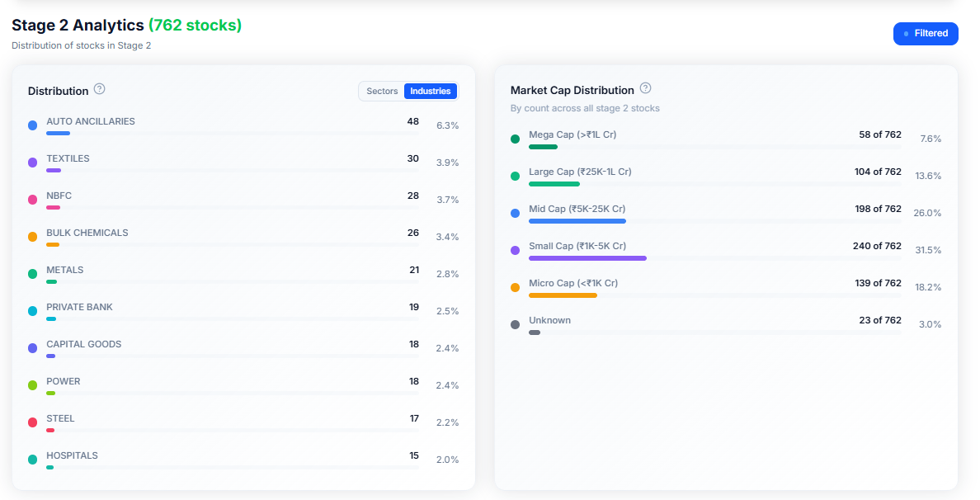Viewport: 980px width, 500px height.
Task: Toggle the Filtered button
Action: coord(926,33)
